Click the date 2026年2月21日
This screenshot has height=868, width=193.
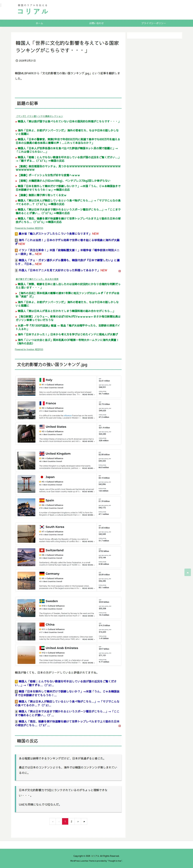coord(27,61)
